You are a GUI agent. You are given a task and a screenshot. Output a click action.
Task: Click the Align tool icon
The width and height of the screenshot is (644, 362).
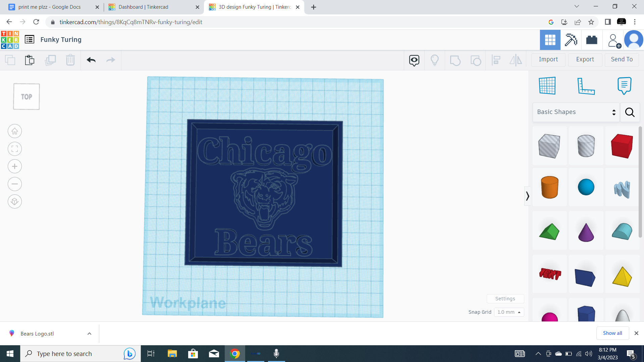[x=496, y=60]
